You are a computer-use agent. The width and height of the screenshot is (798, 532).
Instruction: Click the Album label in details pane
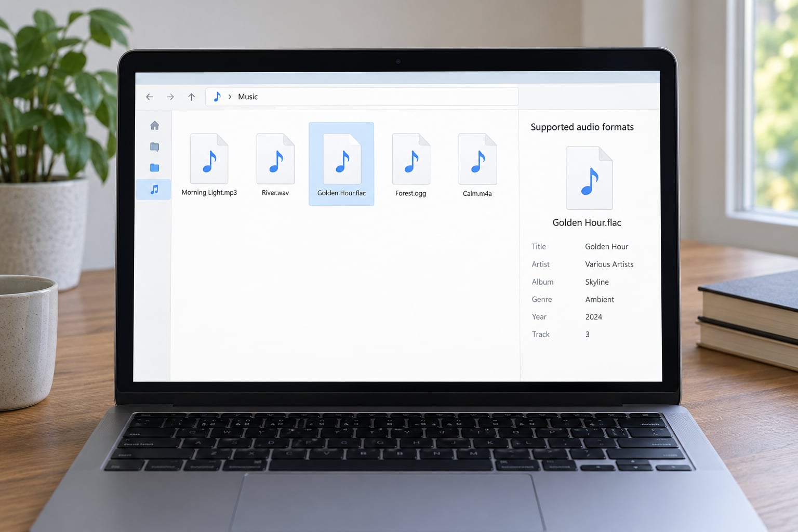(542, 282)
